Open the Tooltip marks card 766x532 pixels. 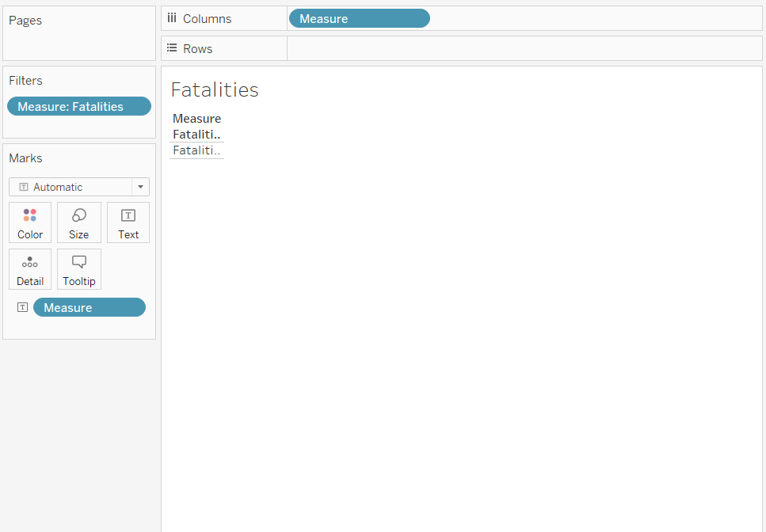click(79, 269)
